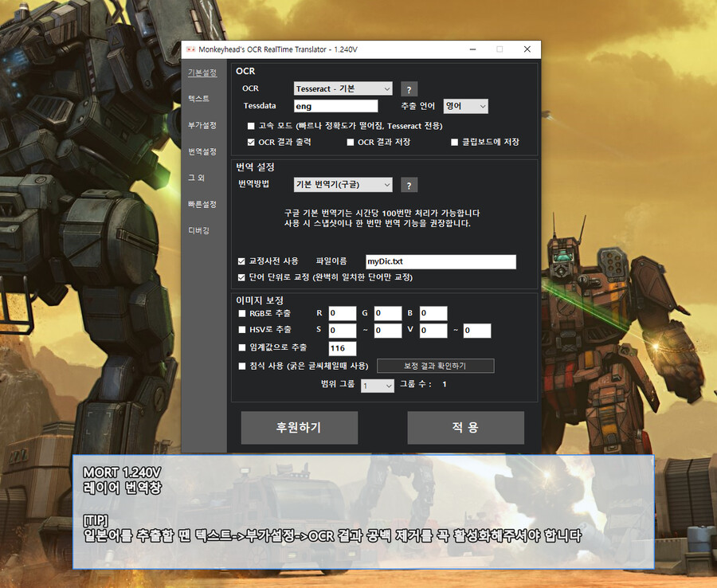The width and height of the screenshot is (717, 588).
Task: Switch to the 빠른설정 sidebar tab
Action: click(x=202, y=205)
